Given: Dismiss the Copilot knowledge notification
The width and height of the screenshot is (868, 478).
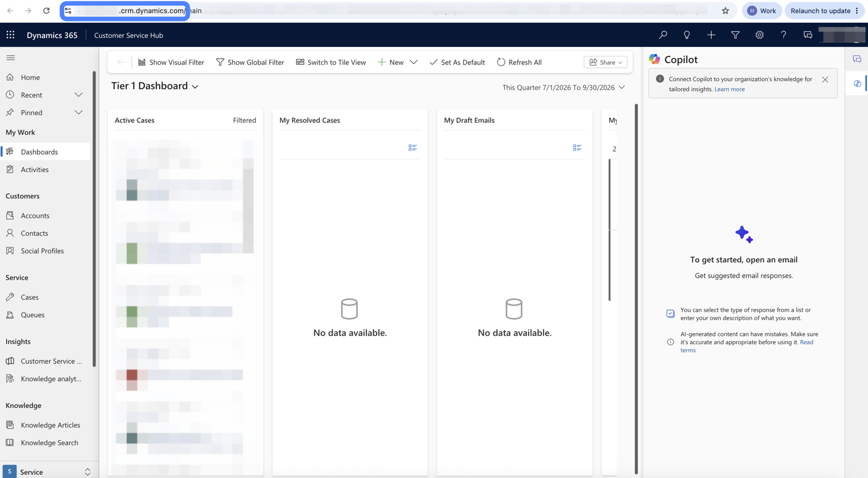Looking at the screenshot, I should click(x=825, y=80).
